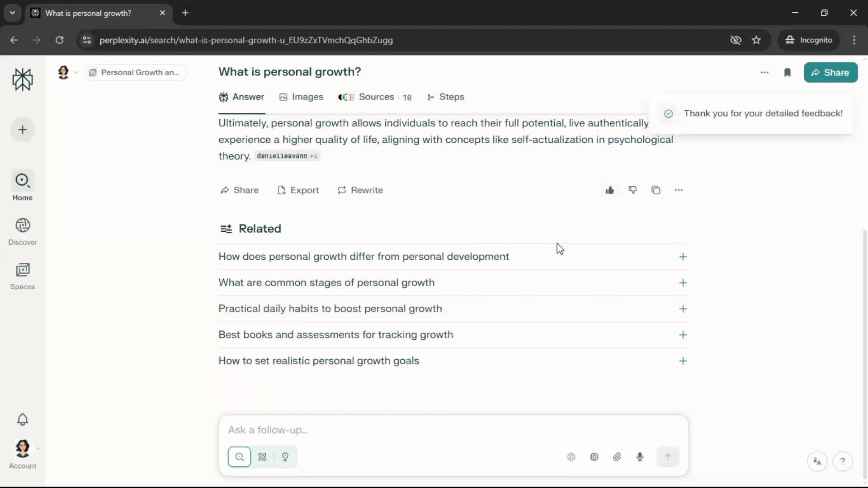Expand 'What are common stages' related question

[x=683, y=283]
